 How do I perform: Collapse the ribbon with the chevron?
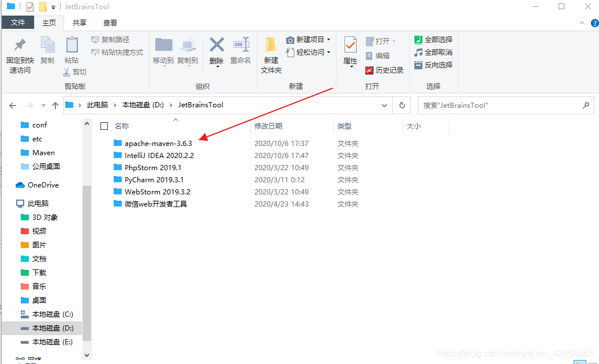click(582, 23)
